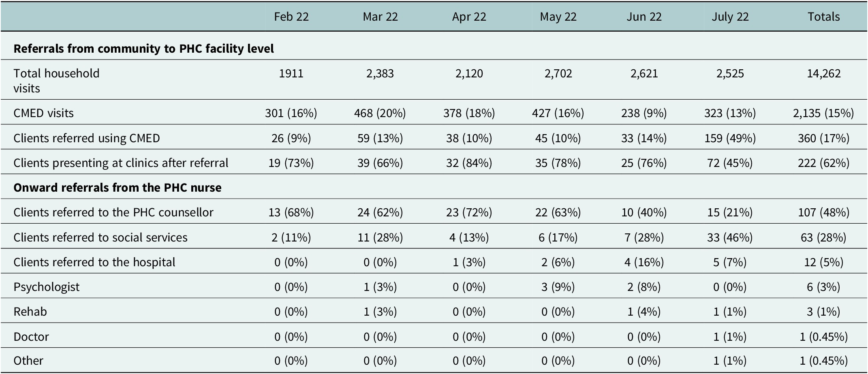The image size is (868, 374).
Task: Click the 'Referrals from community to PHC facility level' heading
Action: pyautogui.click(x=143, y=49)
